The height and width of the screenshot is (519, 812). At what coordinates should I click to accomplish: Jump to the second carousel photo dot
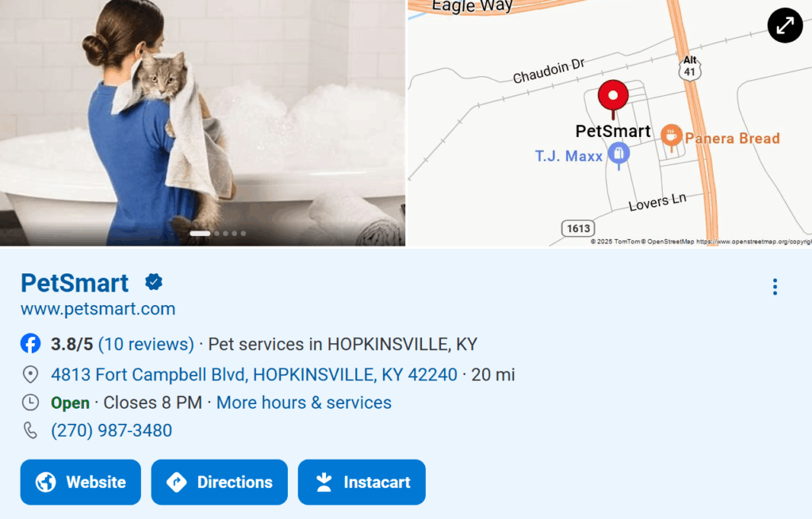click(x=216, y=234)
